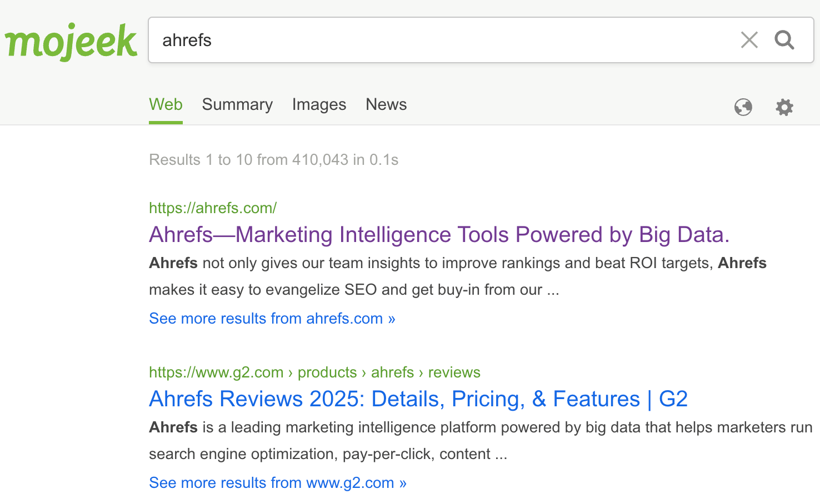Clear the search box with the X icon
This screenshot has height=504, width=820.
click(749, 40)
